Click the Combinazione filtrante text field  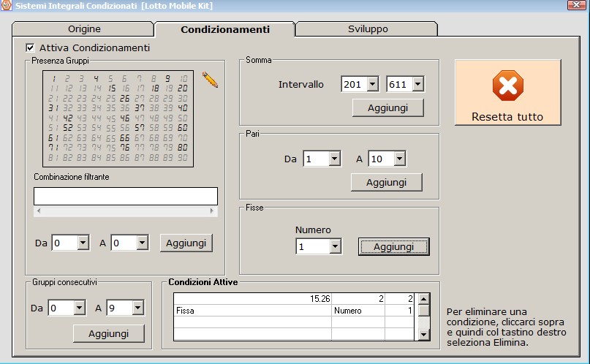(126, 197)
